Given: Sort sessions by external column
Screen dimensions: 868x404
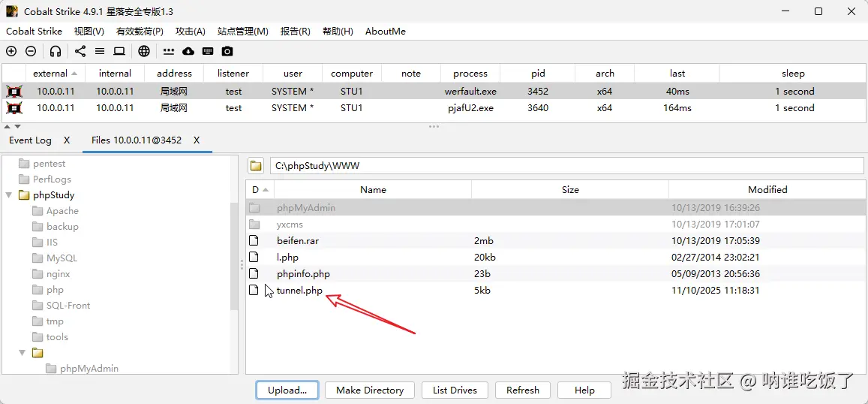Looking at the screenshot, I should (56, 73).
